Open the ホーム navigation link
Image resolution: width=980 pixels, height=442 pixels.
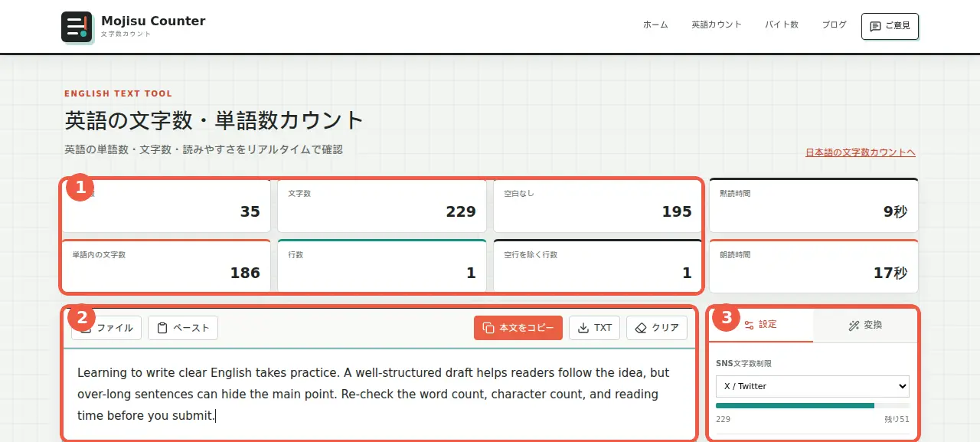point(655,25)
